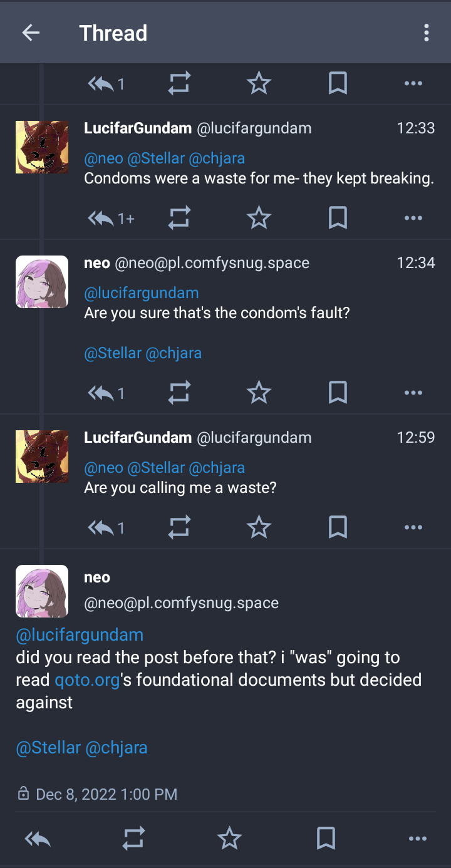Open the qoto.org link
Screen dimensions: 451x868
pyautogui.click(x=87, y=679)
